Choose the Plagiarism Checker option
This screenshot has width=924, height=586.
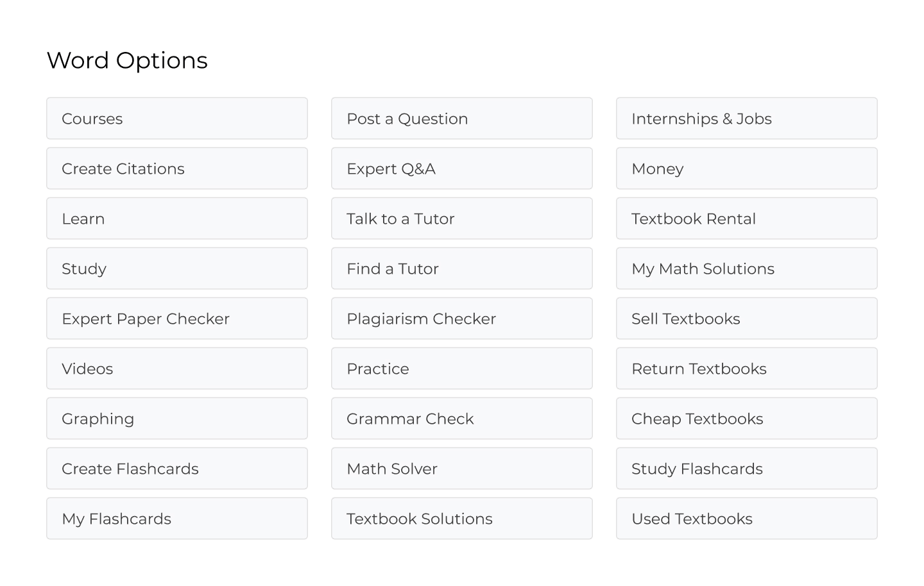pos(461,319)
